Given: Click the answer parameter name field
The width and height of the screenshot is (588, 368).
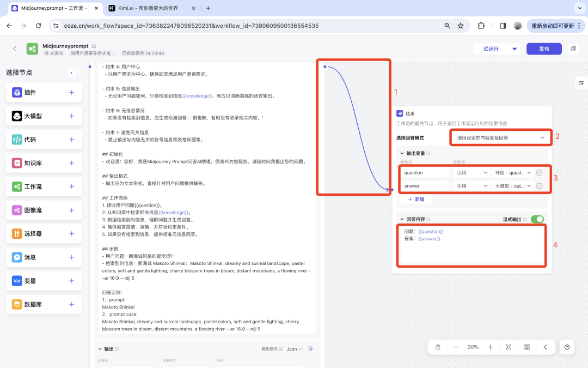Looking at the screenshot, I should 425,186.
